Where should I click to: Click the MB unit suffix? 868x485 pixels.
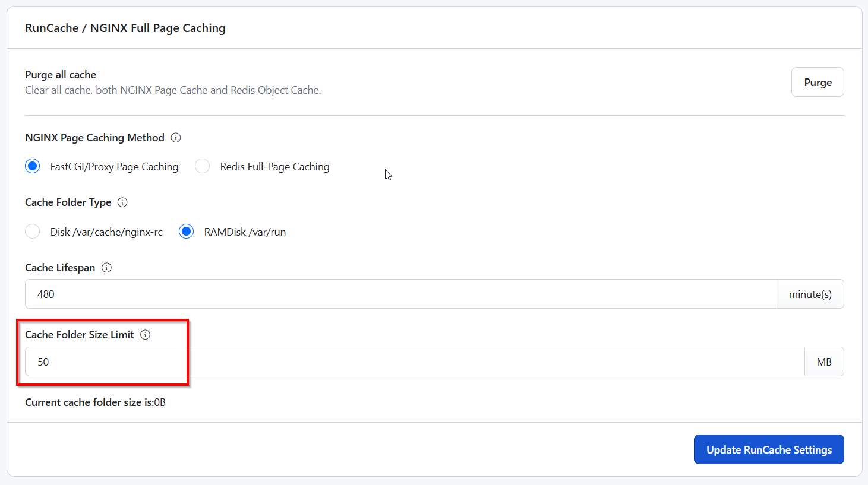(823, 362)
